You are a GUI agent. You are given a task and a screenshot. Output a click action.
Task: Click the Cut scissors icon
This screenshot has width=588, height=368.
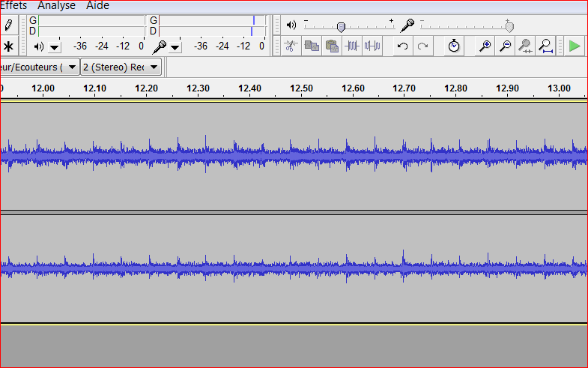pyautogui.click(x=291, y=46)
